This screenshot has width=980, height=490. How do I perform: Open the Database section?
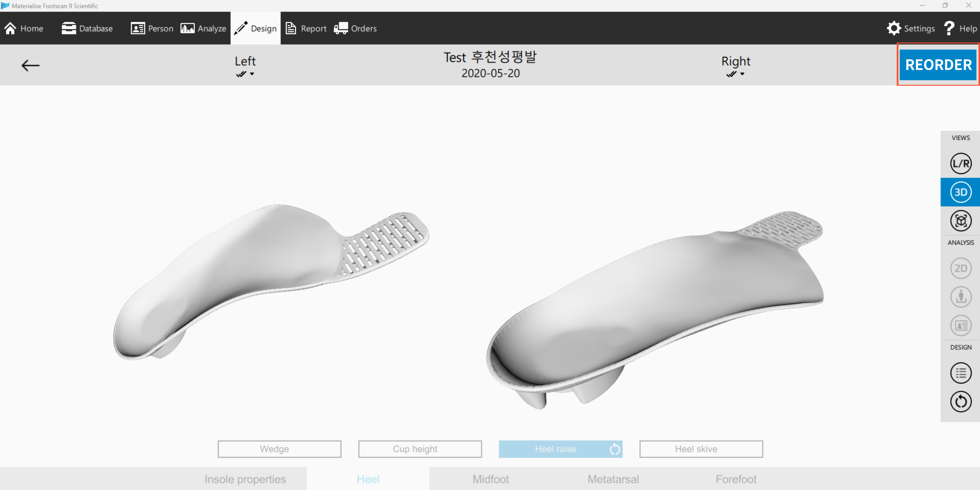[87, 29]
